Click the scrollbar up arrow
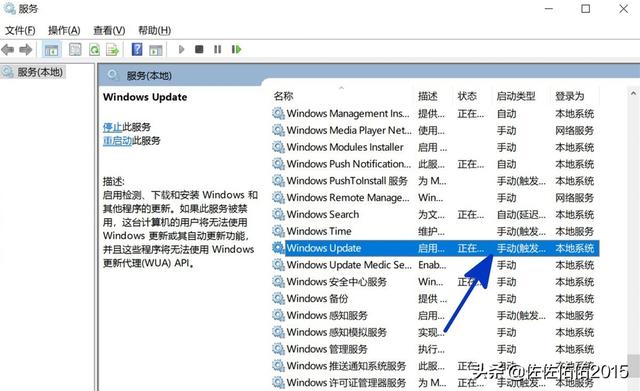Viewport: 640px width, 391px height. (x=633, y=93)
